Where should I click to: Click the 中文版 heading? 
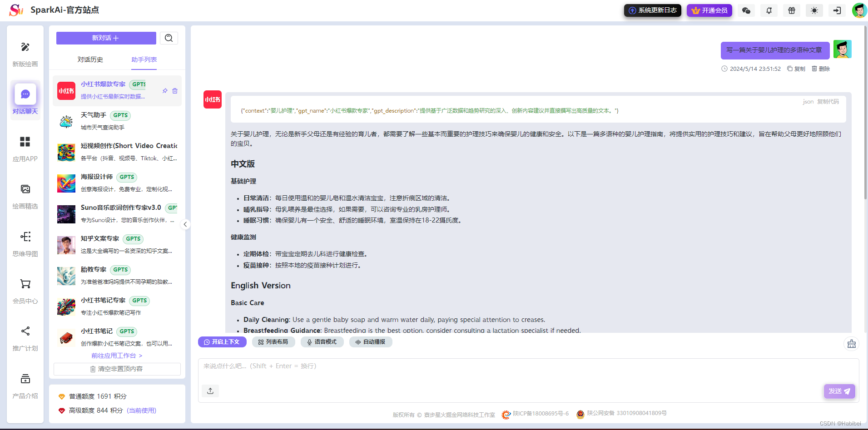[243, 164]
